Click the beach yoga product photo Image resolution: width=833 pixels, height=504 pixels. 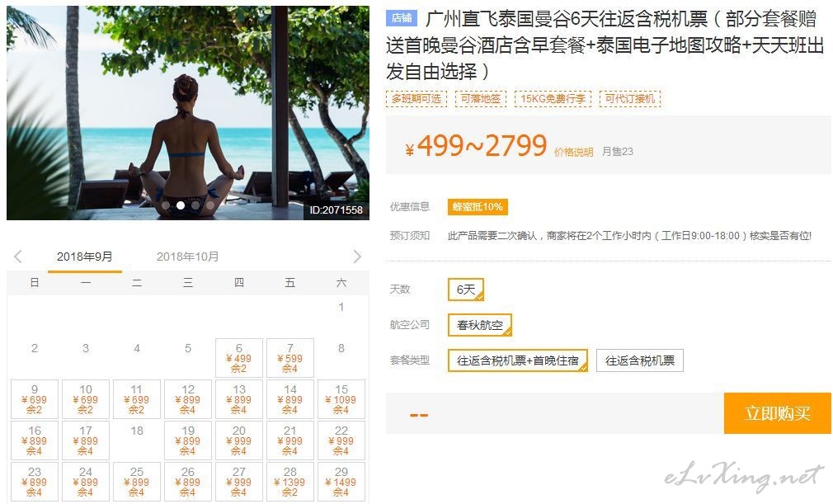(x=188, y=112)
